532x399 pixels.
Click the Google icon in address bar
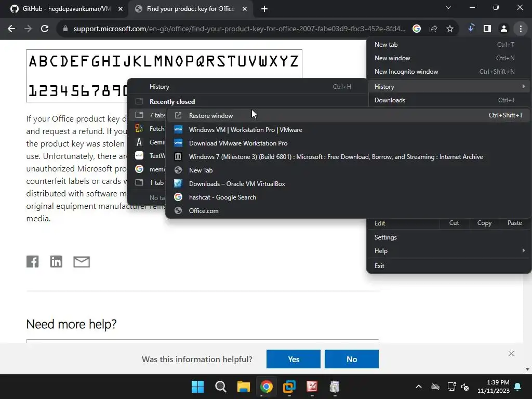click(417, 29)
